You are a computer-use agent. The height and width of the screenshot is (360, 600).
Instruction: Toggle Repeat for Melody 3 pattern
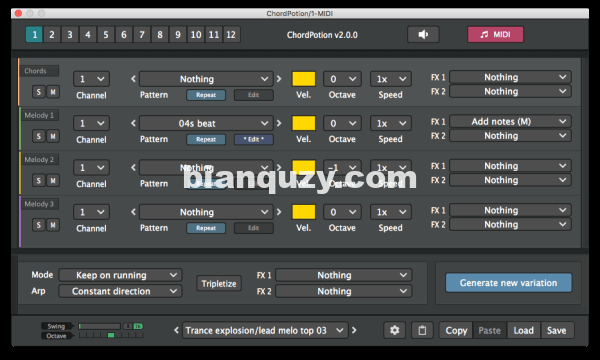pos(206,228)
